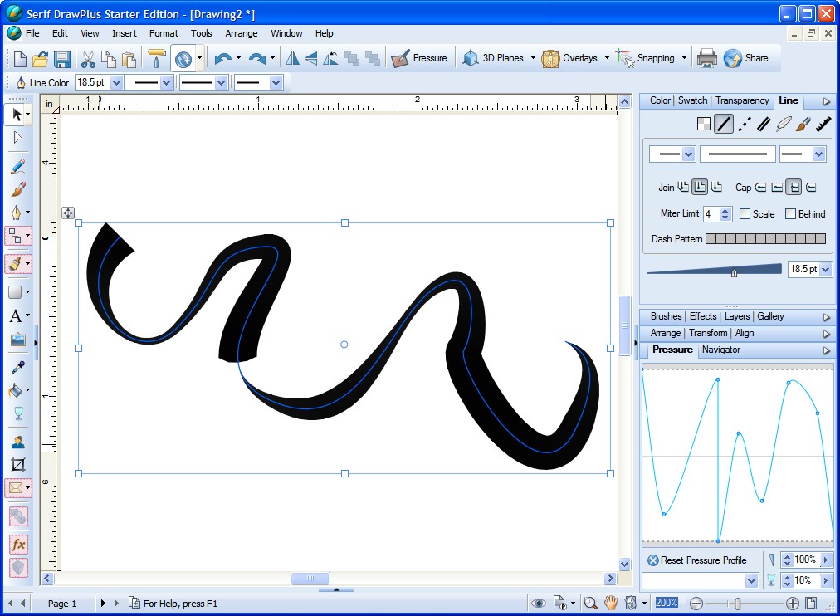Open the line width 18.5 pt dropdown
This screenshot has width=840, height=616.
click(116, 83)
